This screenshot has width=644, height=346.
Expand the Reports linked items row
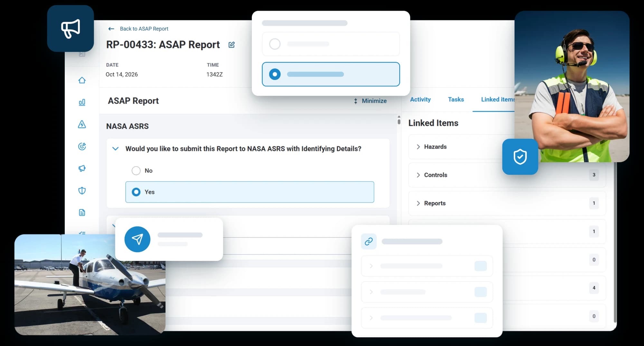coord(507,203)
